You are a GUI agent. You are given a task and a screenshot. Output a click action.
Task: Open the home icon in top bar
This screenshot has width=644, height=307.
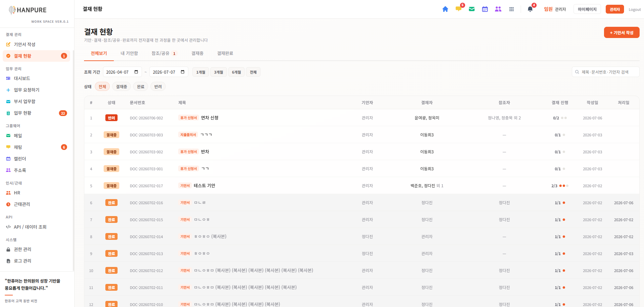tap(445, 9)
